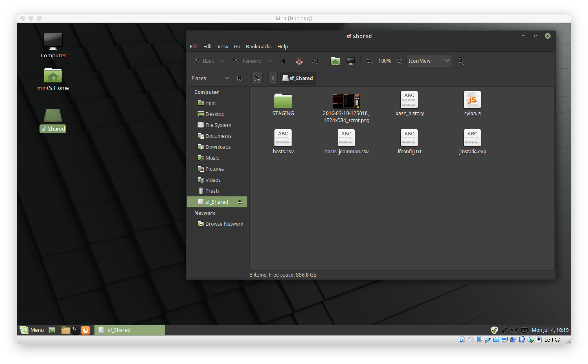This screenshot has height=364, width=588.
Task: Open Forward history dropdown arrow
Action: [270, 61]
